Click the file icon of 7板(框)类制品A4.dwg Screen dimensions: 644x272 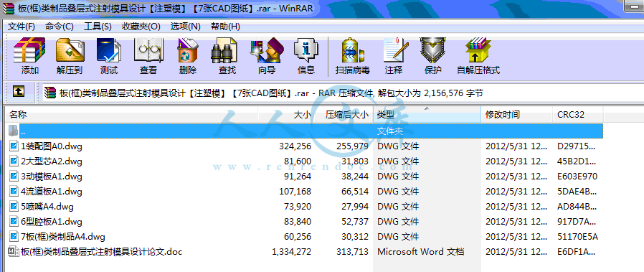(x=14, y=236)
